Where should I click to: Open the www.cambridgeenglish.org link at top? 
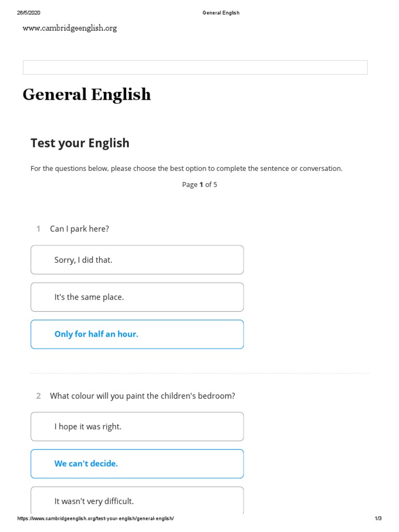click(70, 28)
